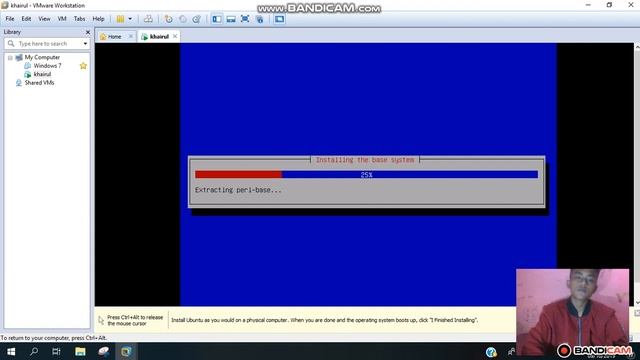
Task: Toggle the favorite star for Windows 7
Action: 83,66
